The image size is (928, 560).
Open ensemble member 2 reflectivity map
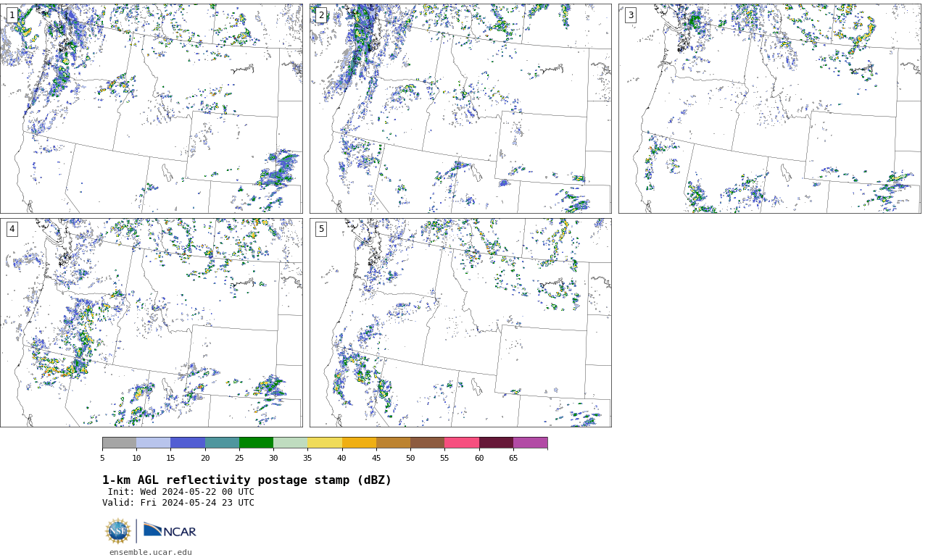(x=460, y=109)
